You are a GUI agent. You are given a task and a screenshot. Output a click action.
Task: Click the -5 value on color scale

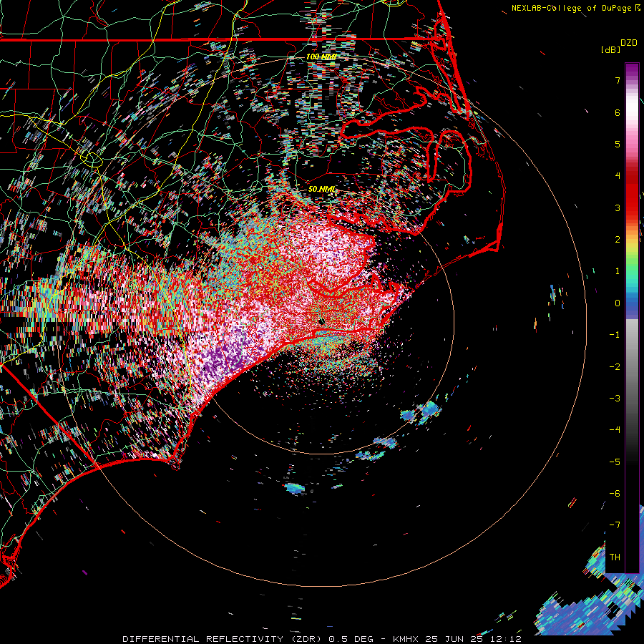pyautogui.click(x=615, y=462)
